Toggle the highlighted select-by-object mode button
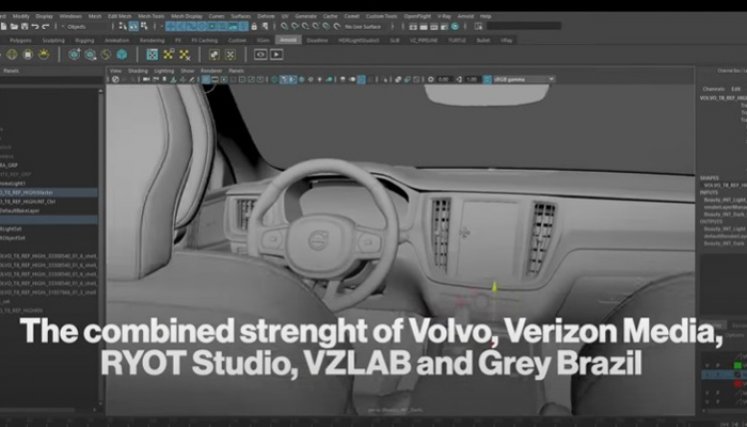The image size is (747, 427). click(x=134, y=27)
